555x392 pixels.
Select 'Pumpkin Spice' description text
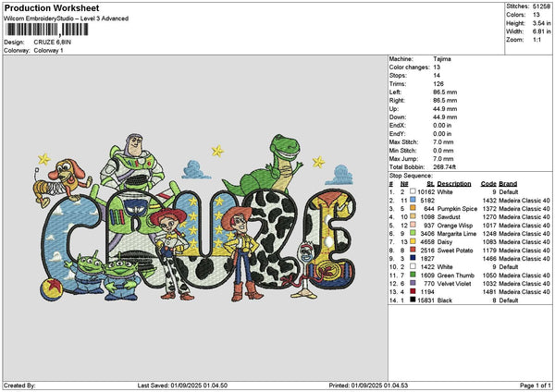[457, 209]
